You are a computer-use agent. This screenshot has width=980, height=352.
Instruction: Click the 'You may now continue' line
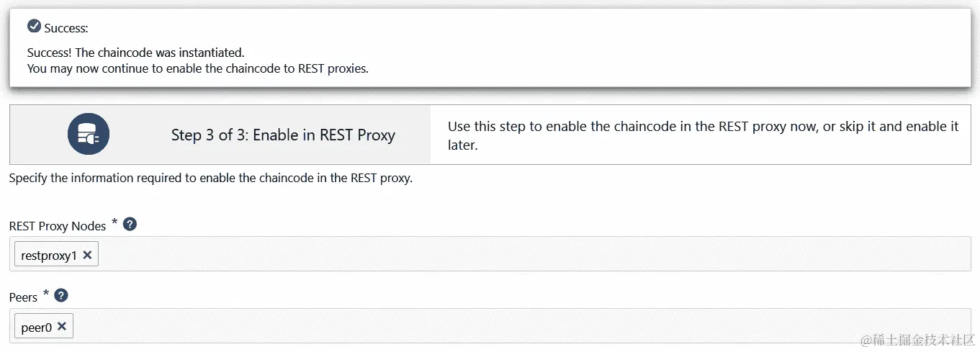tap(197, 69)
